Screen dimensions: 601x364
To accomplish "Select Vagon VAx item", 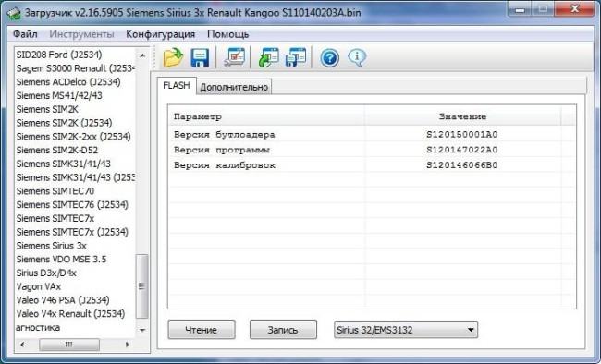I will [39, 286].
